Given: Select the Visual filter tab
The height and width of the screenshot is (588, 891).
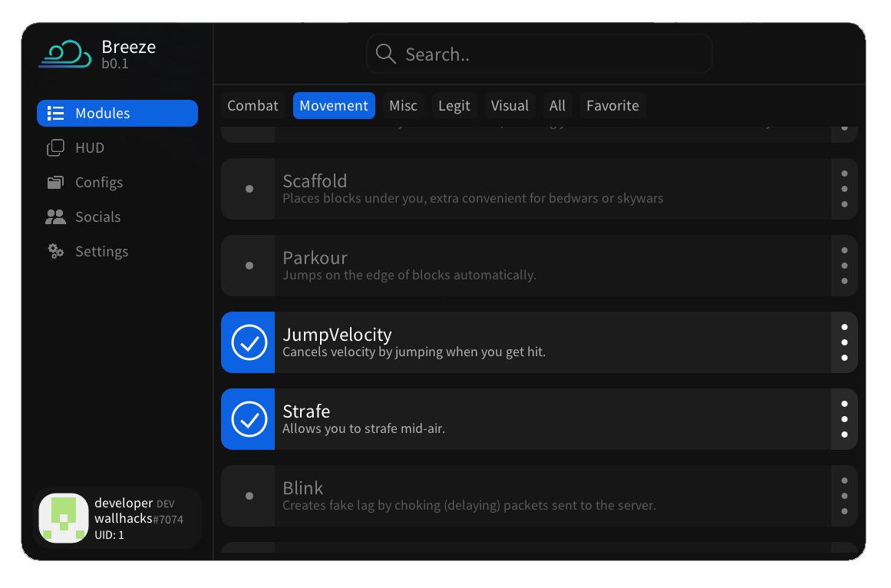Looking at the screenshot, I should [x=510, y=105].
